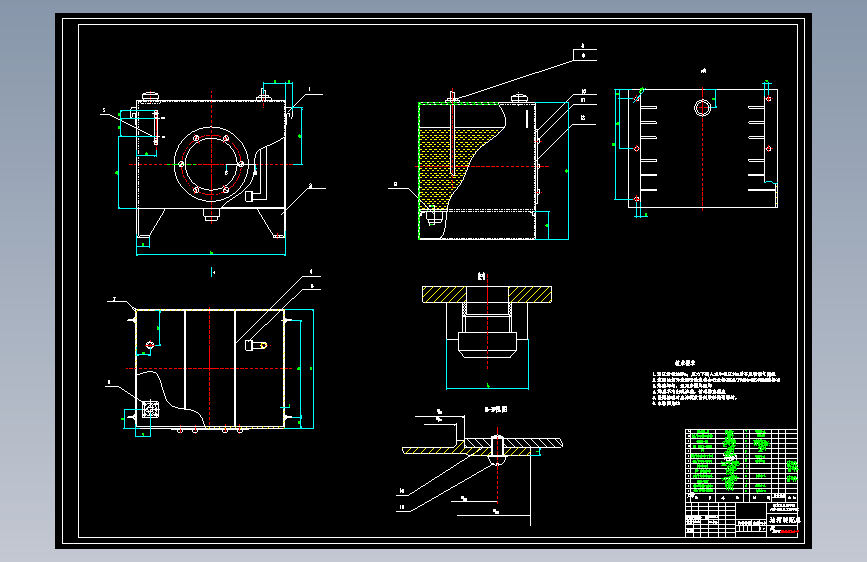Screen dimensions: 867x562
Task: Click the square flange fitting in plan view
Action: point(150,410)
